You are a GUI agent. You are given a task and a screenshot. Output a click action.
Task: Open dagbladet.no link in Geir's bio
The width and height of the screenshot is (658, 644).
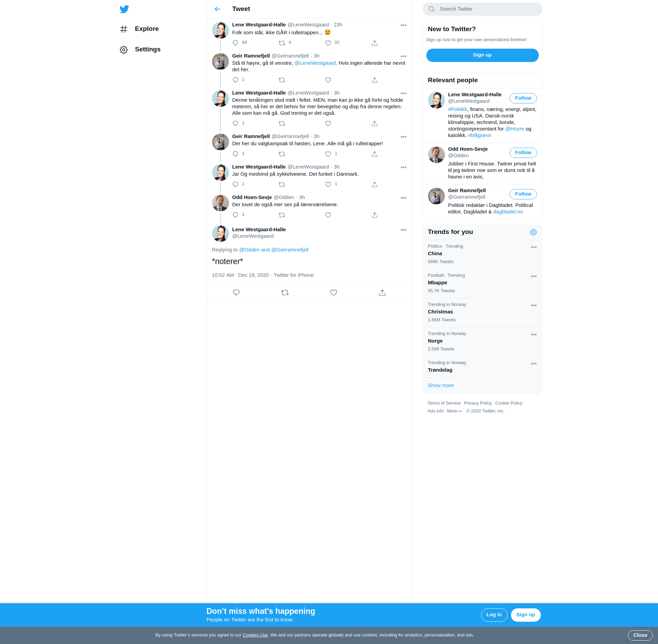[508, 212]
